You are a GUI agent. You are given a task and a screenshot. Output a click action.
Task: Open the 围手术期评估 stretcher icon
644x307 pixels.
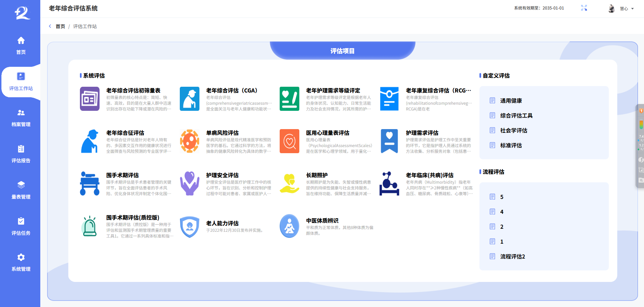(x=89, y=183)
